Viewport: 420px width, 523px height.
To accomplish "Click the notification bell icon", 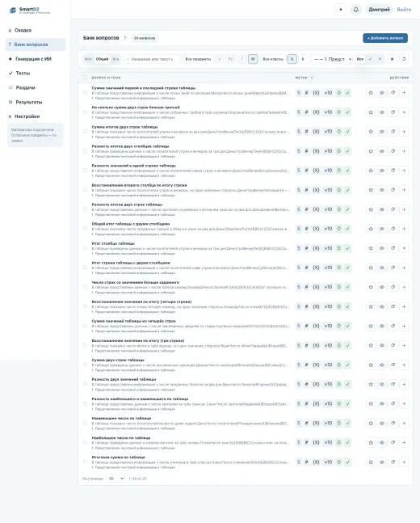I will click(356, 10).
